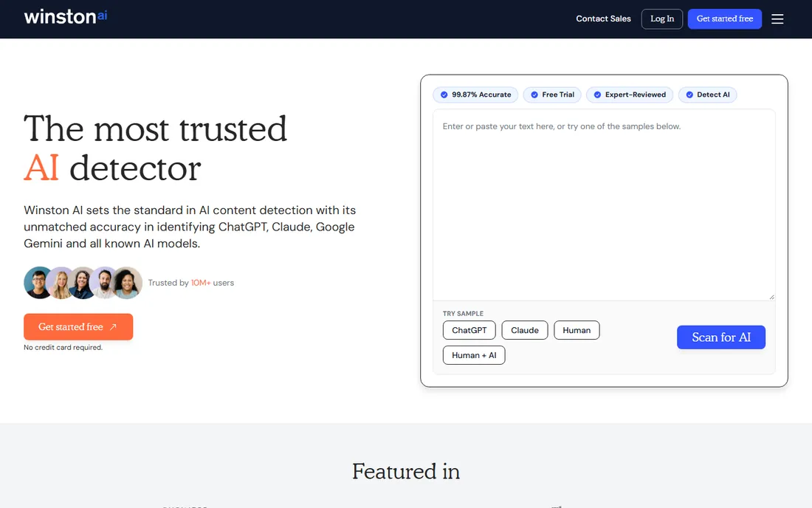Click blue Get started free in header
This screenshot has height=508, width=812.
(x=724, y=19)
